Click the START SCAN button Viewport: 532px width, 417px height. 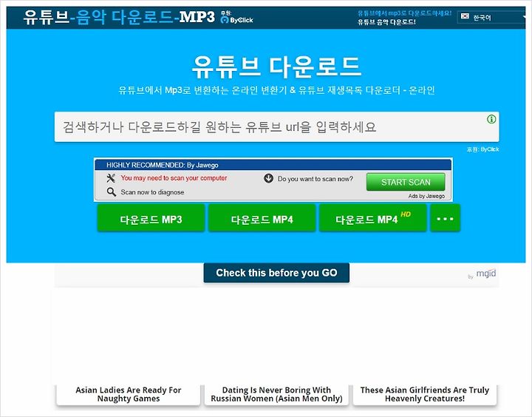(x=406, y=182)
